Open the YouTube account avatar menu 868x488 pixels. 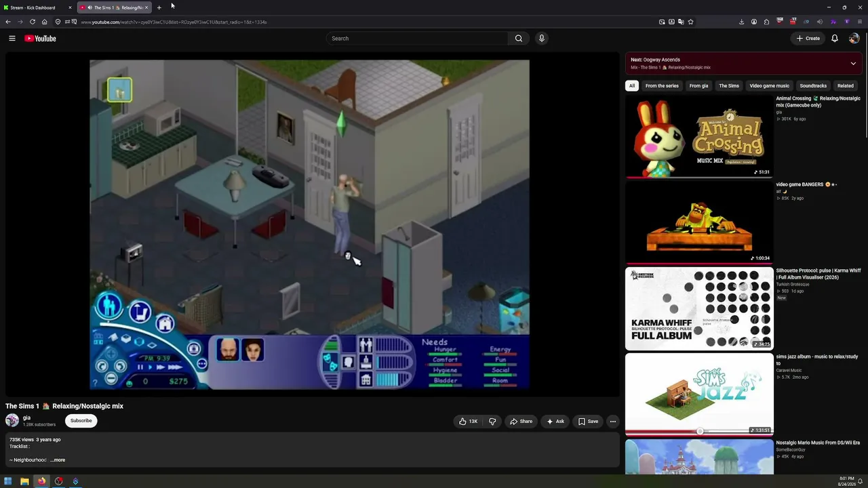[x=854, y=39]
